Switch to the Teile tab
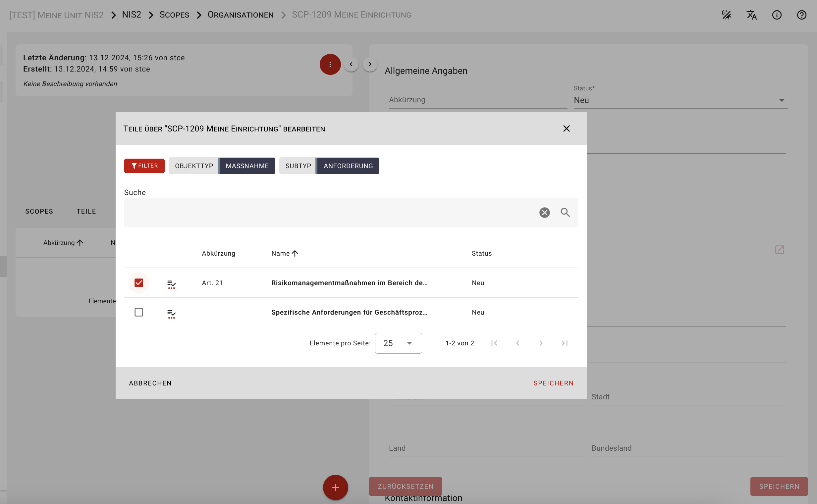This screenshot has width=817, height=504. point(86,211)
